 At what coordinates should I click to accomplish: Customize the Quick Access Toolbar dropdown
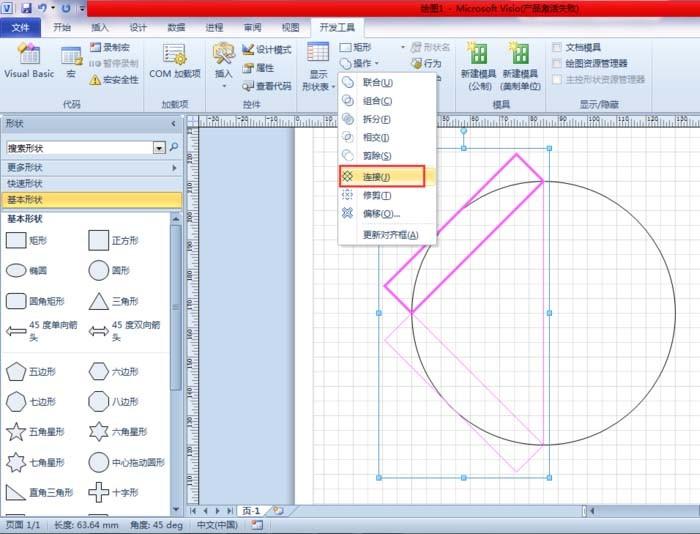(x=83, y=8)
